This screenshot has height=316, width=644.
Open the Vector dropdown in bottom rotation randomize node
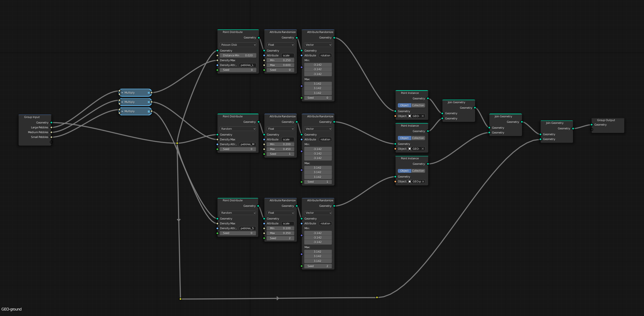(318, 213)
